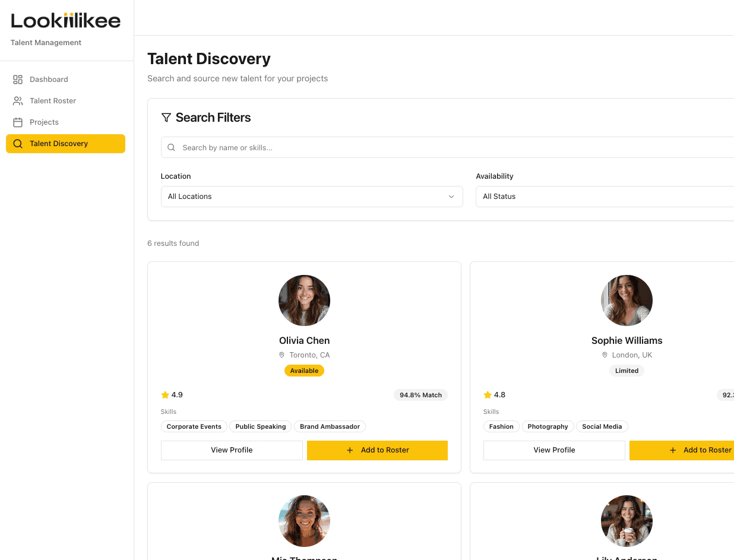This screenshot has height=560, width=734.
Task: Click the 4.9 rating value
Action: click(x=177, y=394)
